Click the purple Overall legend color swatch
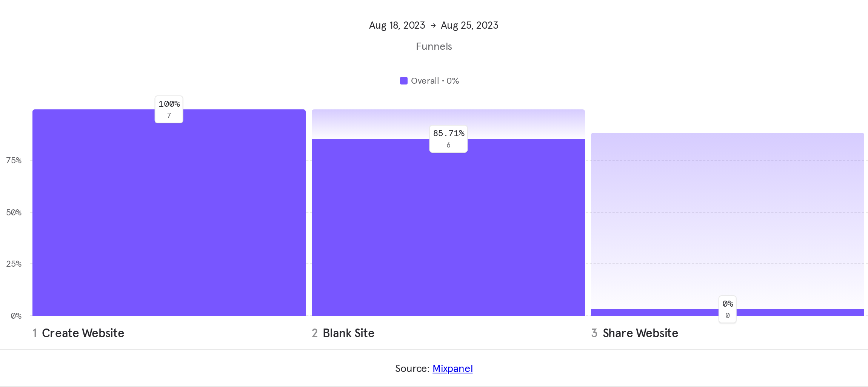Screen dimensions: 868x387 (x=403, y=81)
